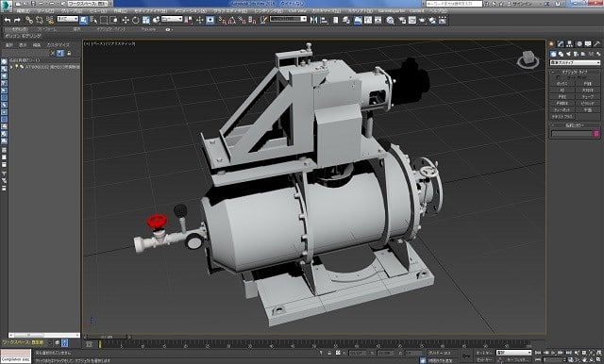Click the Undo arrow in main toolbar
Viewport: 604px width, 364px height.
coord(8,20)
